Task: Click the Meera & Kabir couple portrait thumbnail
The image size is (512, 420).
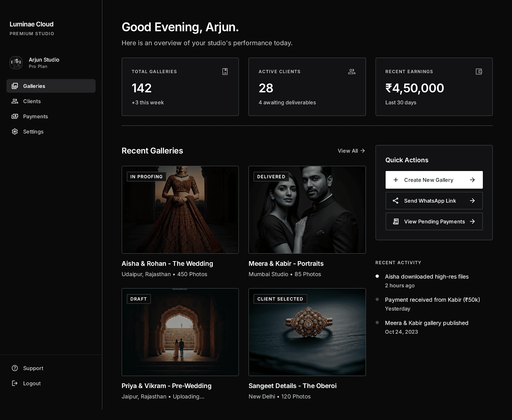Action: click(307, 210)
